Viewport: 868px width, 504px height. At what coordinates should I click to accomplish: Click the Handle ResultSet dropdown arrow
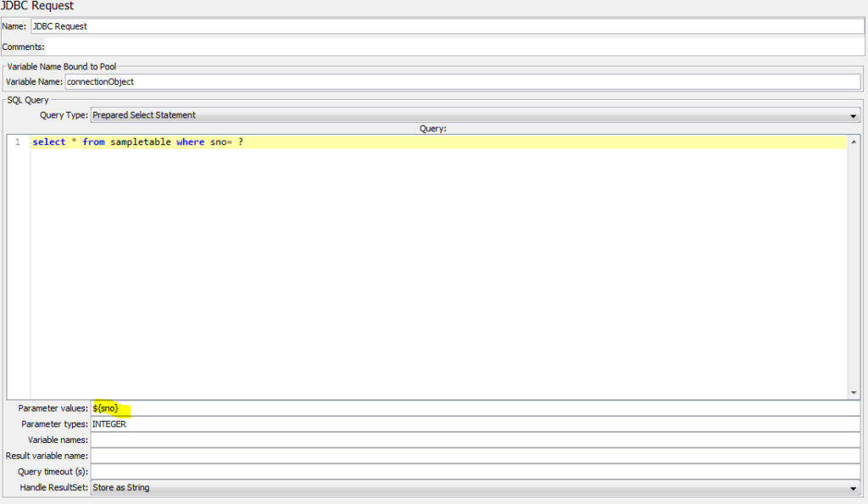pyautogui.click(x=854, y=487)
